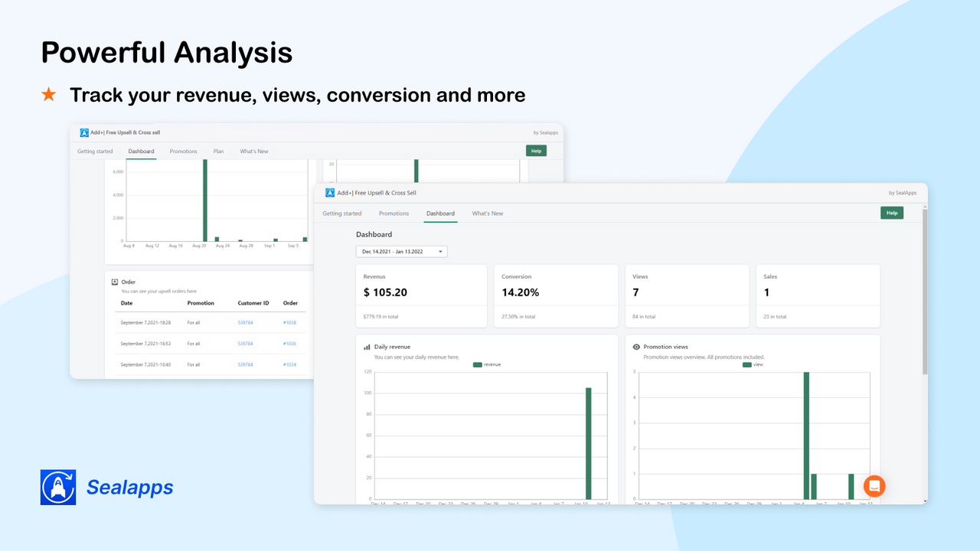Click 'For all' in the 18:28 order row

tap(194, 323)
